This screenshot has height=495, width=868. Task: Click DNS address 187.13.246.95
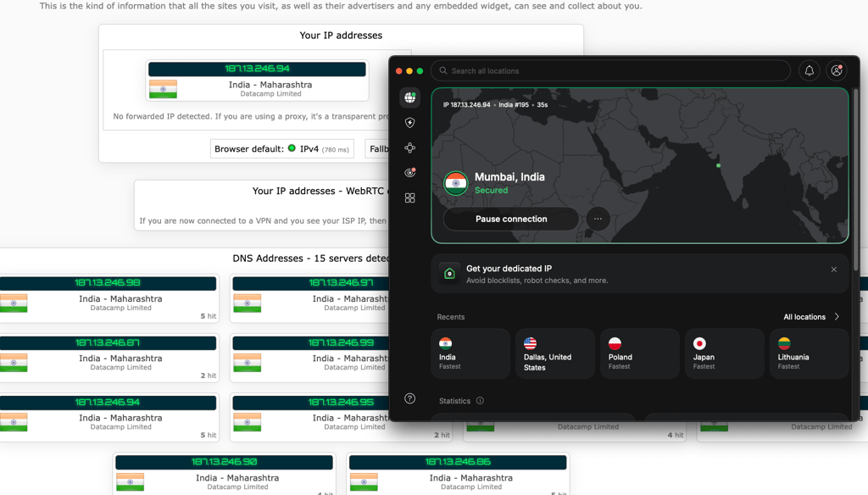coord(341,402)
